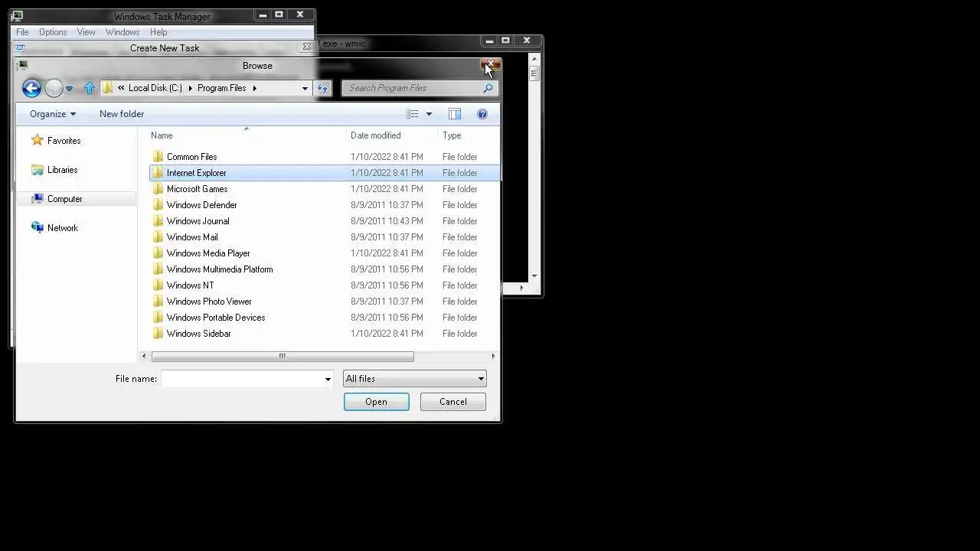The width and height of the screenshot is (980, 551).
Task: Select the Windows Defender folder
Action: coord(325,205)
